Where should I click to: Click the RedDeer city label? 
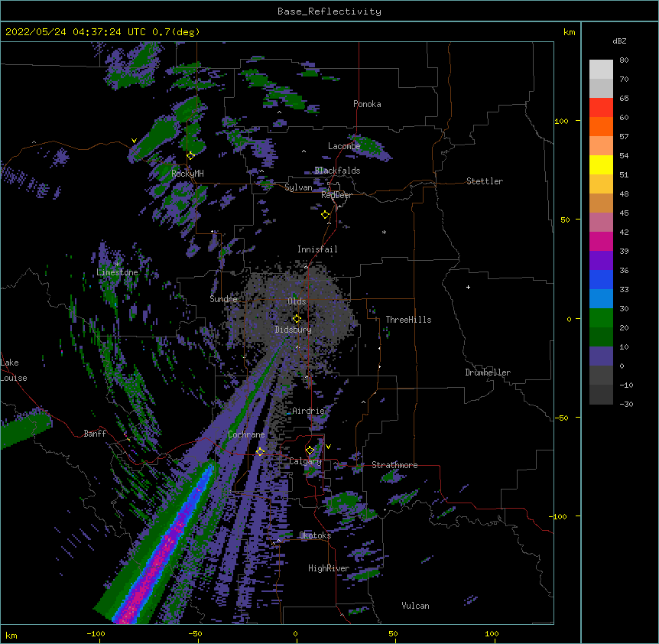pyautogui.click(x=336, y=196)
